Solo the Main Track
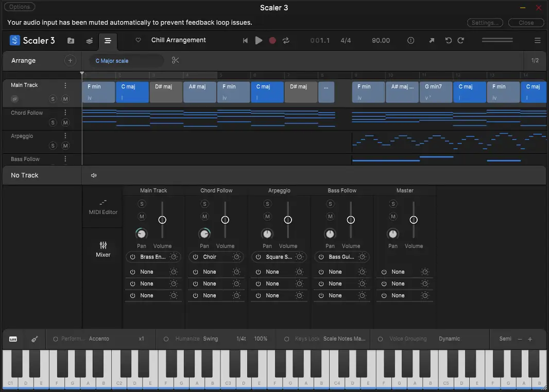The image size is (549, 392). [x=53, y=99]
